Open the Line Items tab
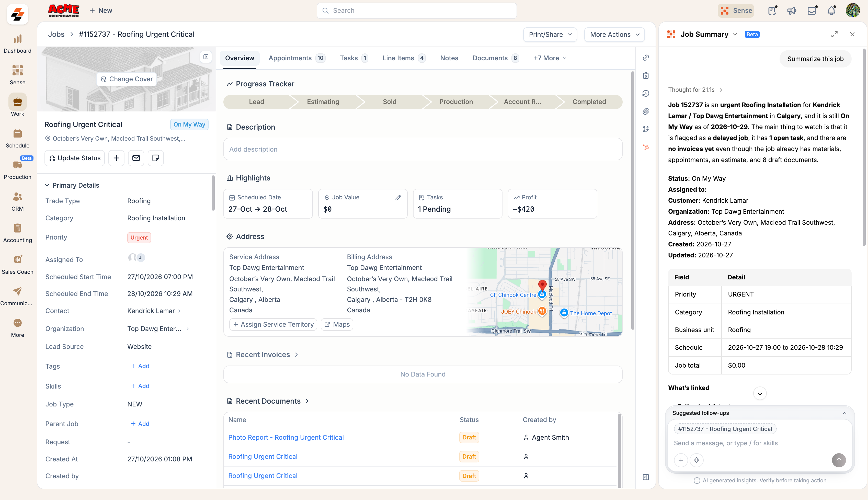 click(404, 58)
